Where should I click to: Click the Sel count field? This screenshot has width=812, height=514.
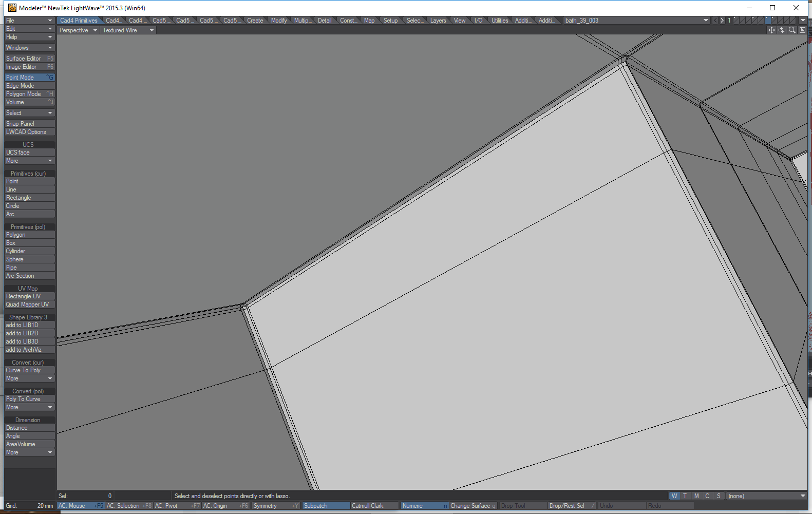pos(85,496)
